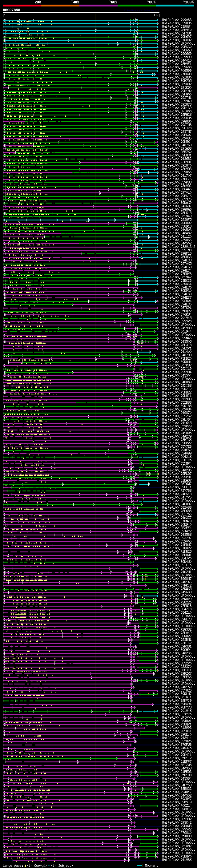Screen dimensions: 197x868
Task: Click hit label UniRef100_B9NAX9
Action: pos(177,203)
